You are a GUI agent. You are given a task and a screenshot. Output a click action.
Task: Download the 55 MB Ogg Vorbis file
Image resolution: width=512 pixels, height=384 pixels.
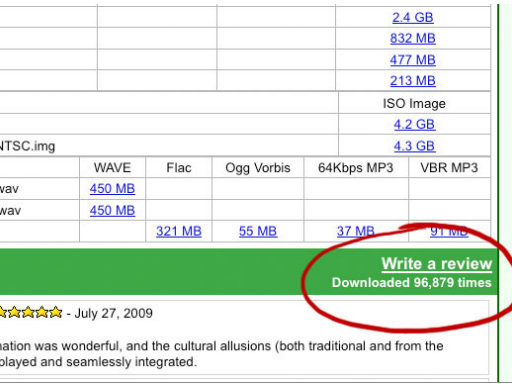pyautogui.click(x=258, y=232)
